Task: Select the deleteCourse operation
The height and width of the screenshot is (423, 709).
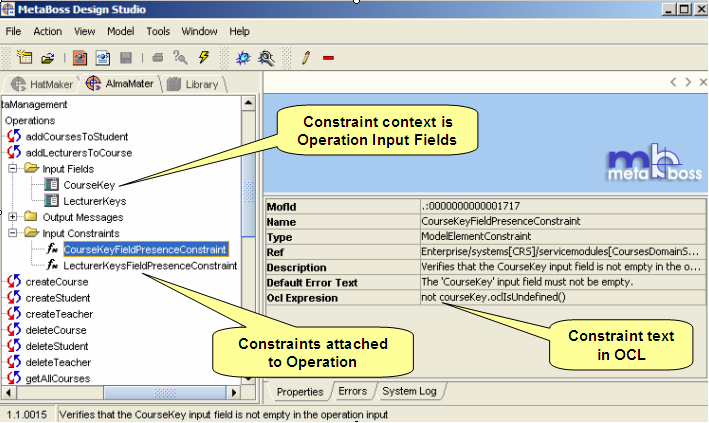Action: (56, 330)
